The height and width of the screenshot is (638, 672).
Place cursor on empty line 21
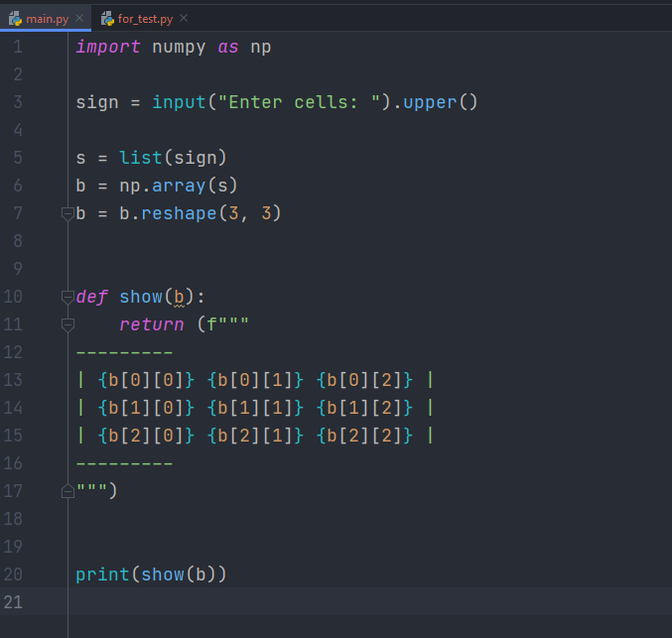(368, 602)
